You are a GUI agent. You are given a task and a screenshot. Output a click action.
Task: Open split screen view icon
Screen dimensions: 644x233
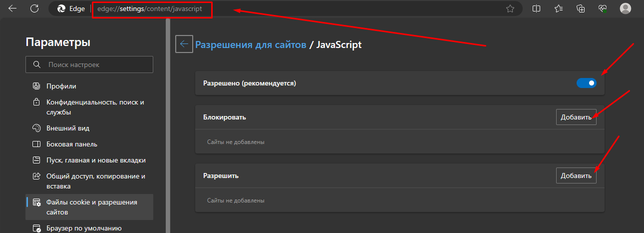[537, 8]
